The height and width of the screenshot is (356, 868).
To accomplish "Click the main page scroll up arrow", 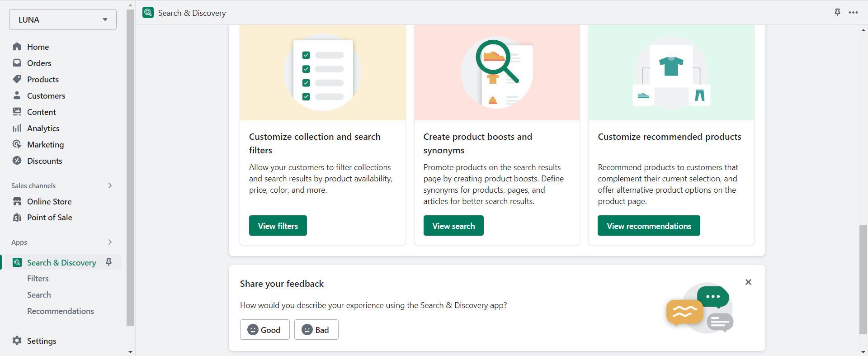I will click(x=863, y=30).
